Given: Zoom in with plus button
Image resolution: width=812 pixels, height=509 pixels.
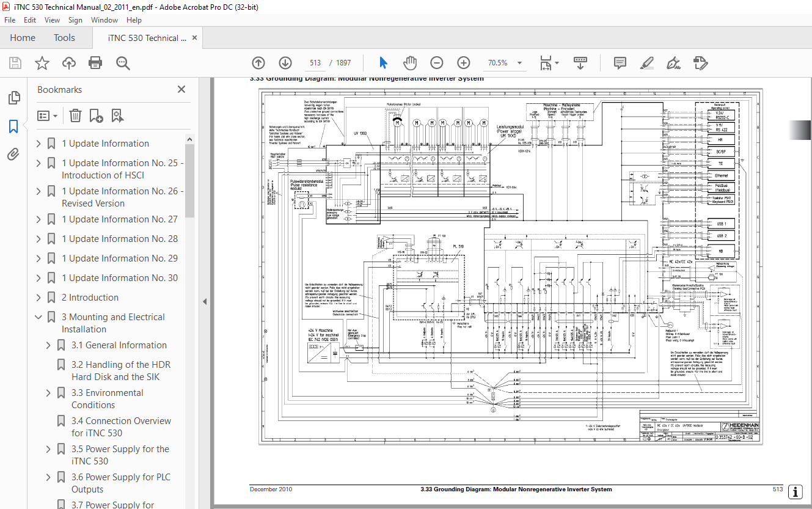Looking at the screenshot, I should pyautogui.click(x=464, y=63).
